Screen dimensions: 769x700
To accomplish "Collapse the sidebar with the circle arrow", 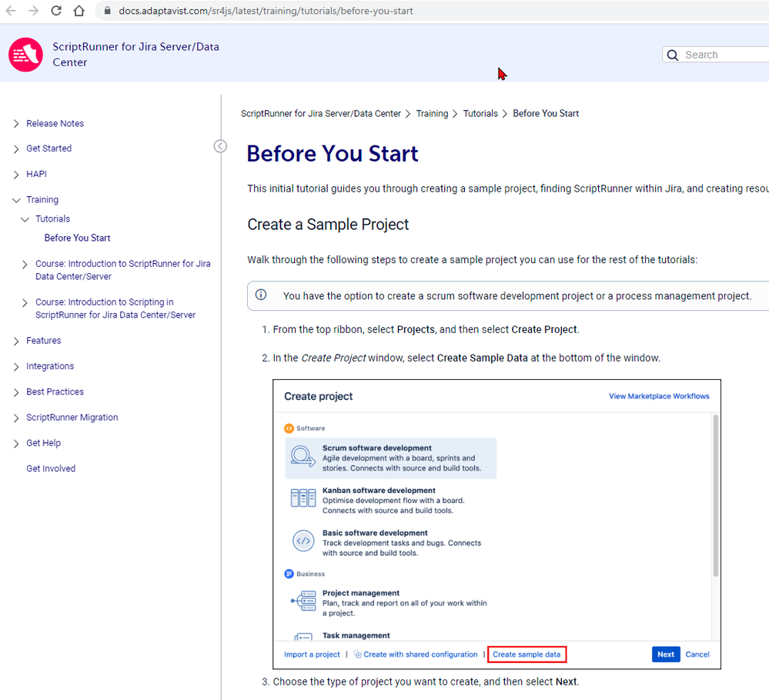I will [x=220, y=146].
